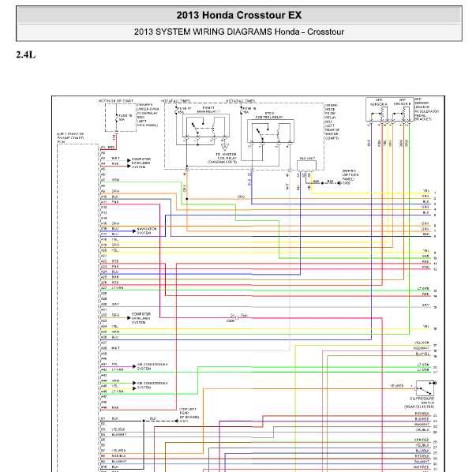This screenshot has height=472, width=476.
Task: Click the C306 connector symbol
Action: coord(237,317)
